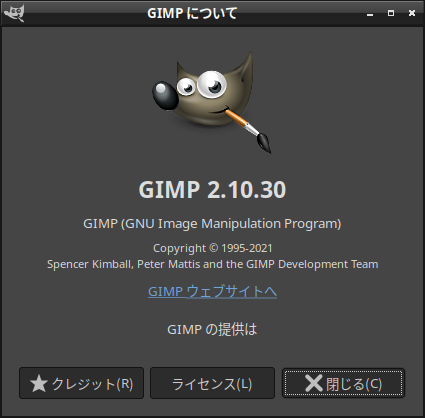The width and height of the screenshot is (425, 418).
Task: Maximize the GIMP について window
Action: coord(391,13)
